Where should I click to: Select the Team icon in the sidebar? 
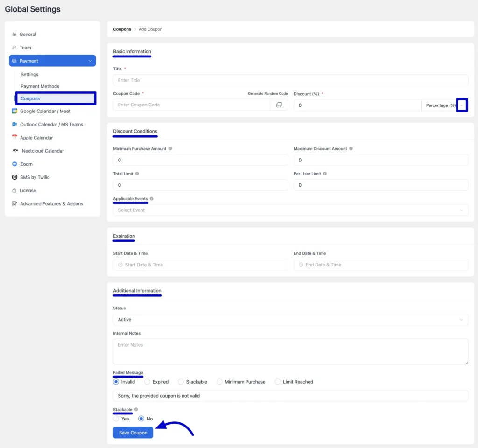pyautogui.click(x=15, y=47)
